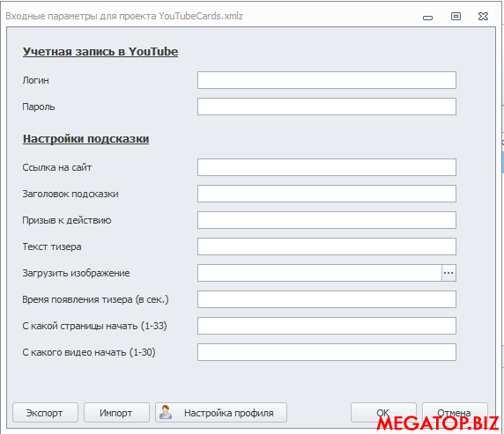Open Настройка профиля settings
Image resolution: width=504 pixels, height=434 pixels.
click(x=221, y=413)
